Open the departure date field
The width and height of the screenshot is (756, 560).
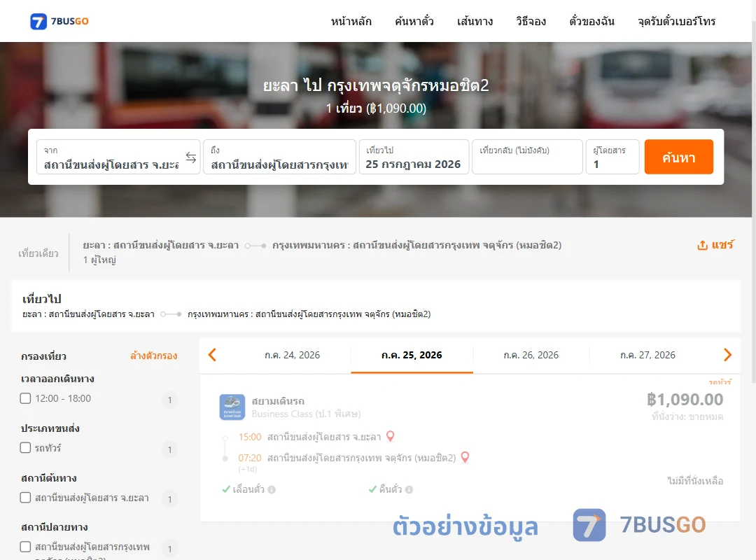[414, 157]
